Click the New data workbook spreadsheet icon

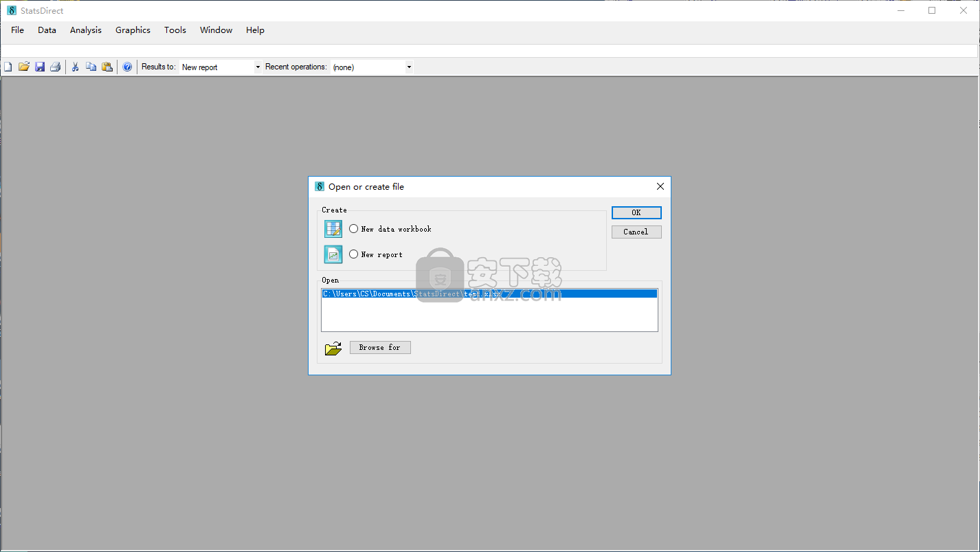point(333,229)
